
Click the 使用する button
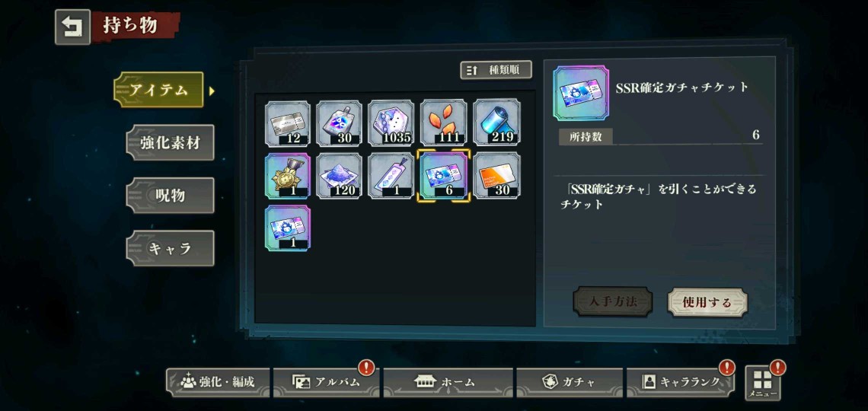pyautogui.click(x=707, y=302)
